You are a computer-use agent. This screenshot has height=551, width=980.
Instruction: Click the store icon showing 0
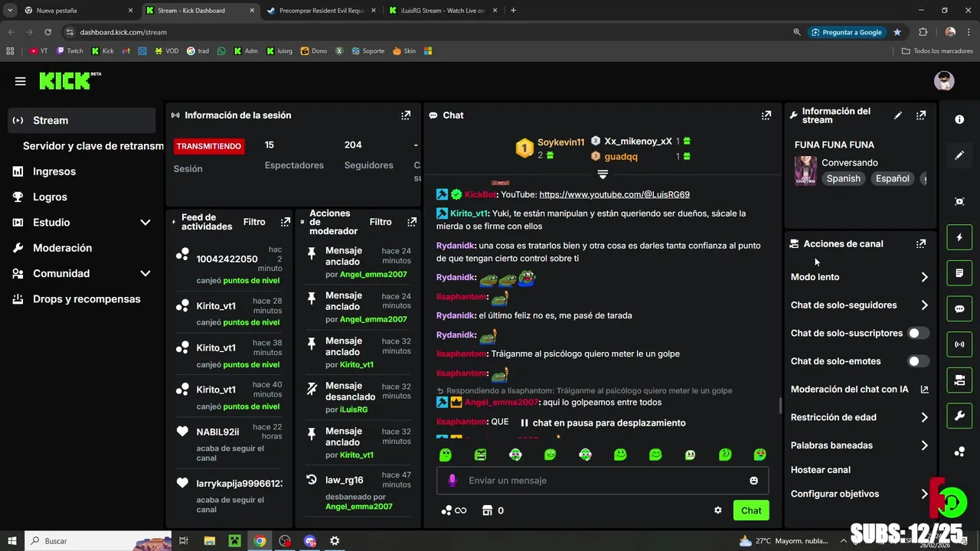pos(492,510)
